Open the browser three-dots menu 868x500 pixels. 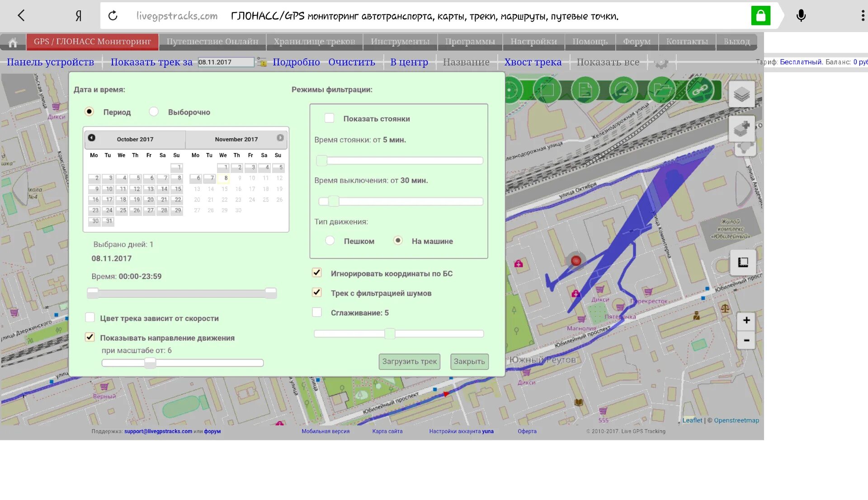(x=863, y=16)
